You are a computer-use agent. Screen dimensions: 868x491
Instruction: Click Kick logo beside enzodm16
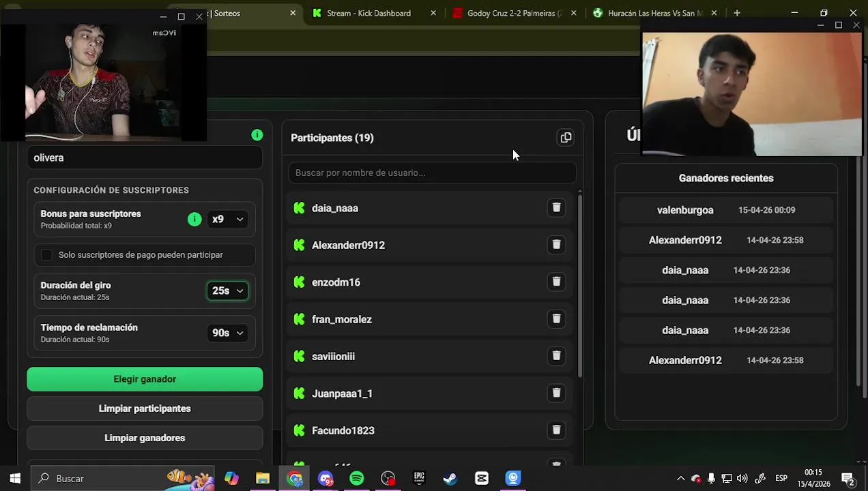pyautogui.click(x=299, y=282)
